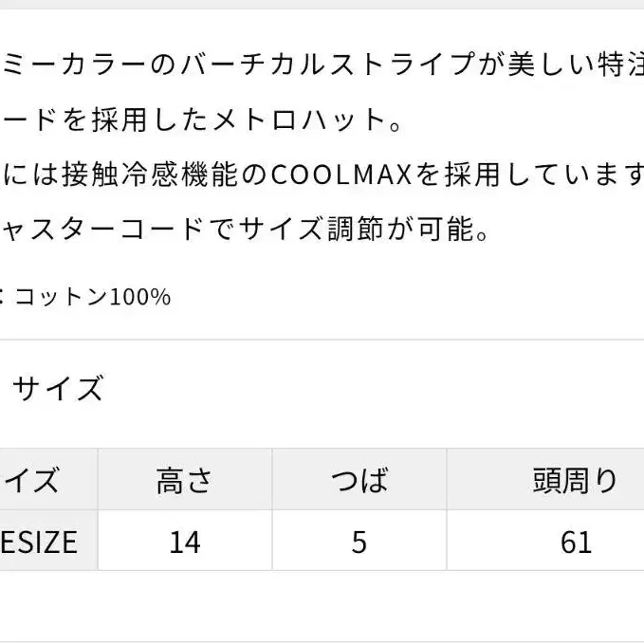Select the つば column header

(359, 479)
